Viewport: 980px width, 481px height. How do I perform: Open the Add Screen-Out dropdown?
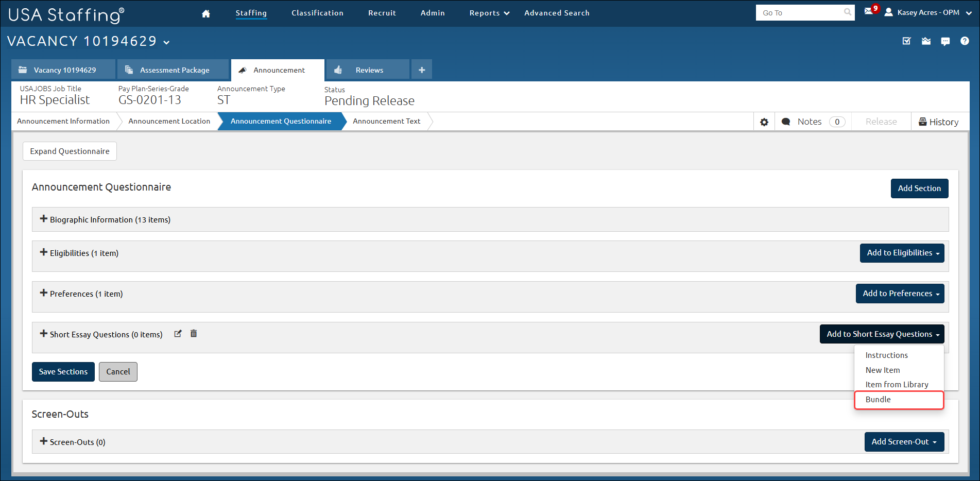[x=904, y=442]
